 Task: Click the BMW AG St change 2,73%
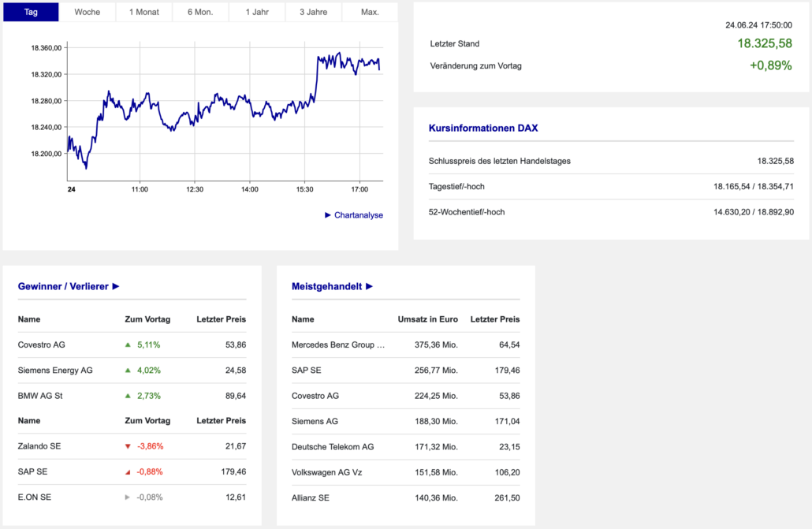click(149, 396)
